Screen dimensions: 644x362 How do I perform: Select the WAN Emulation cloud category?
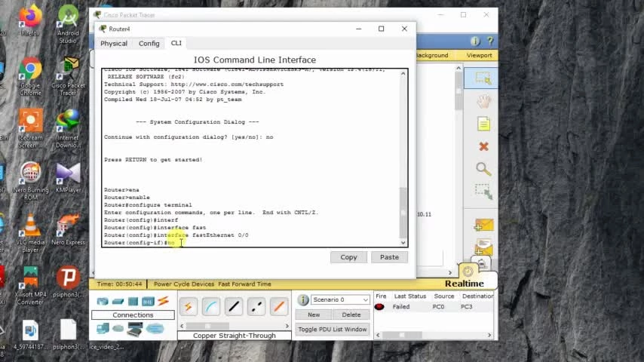pos(118,329)
